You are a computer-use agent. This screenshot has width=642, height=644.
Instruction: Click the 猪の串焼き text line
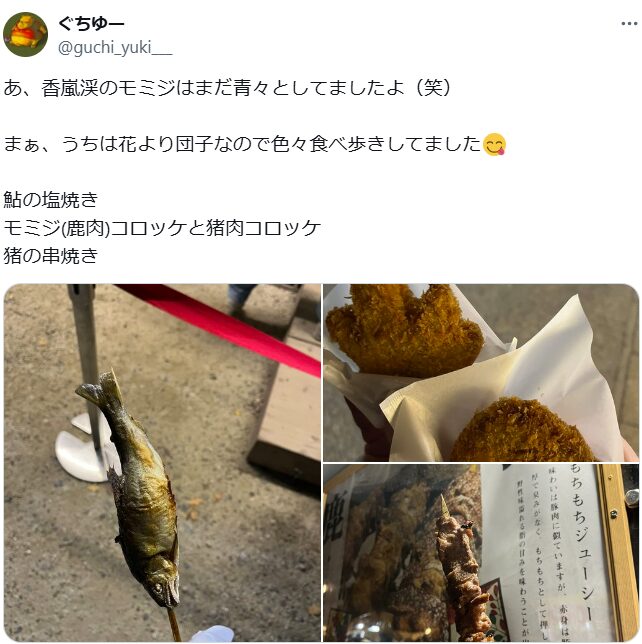51,256
